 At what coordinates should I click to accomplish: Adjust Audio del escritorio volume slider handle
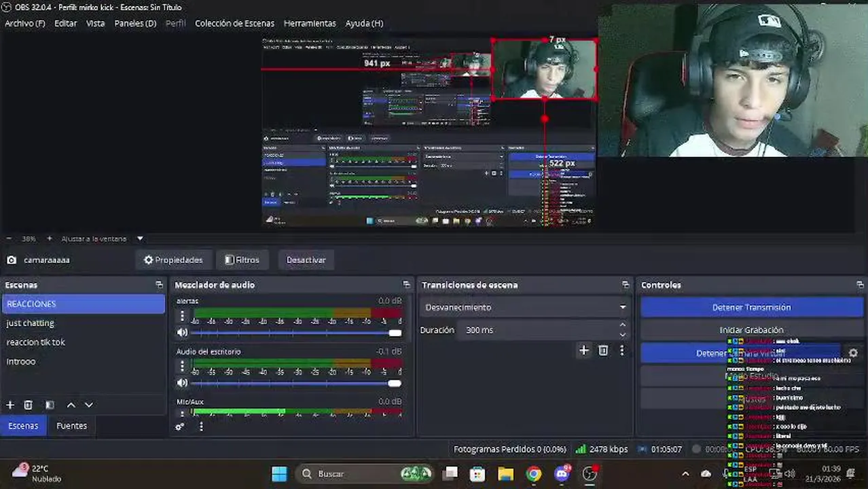pyautogui.click(x=395, y=383)
